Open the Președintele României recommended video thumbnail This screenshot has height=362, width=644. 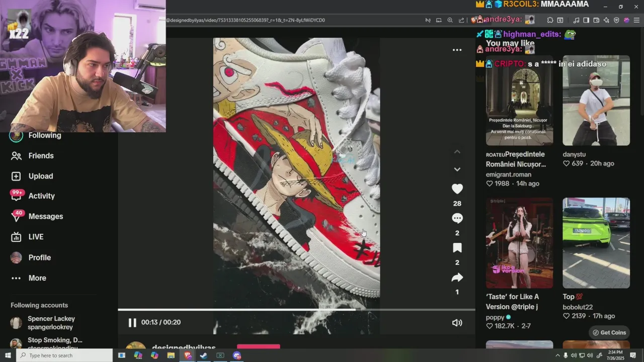[519, 101]
